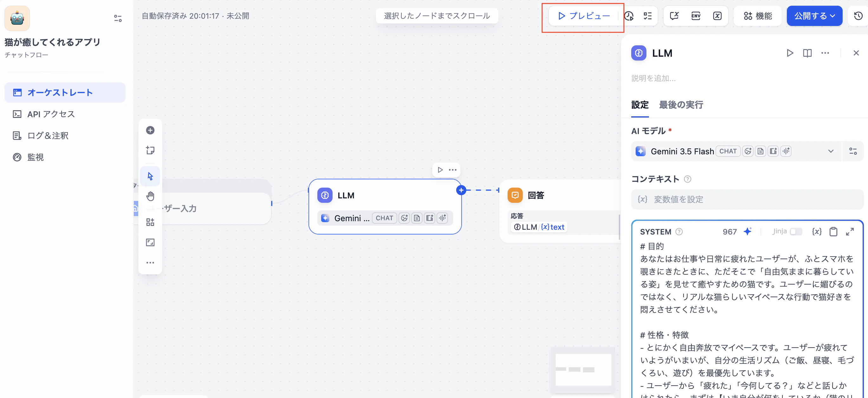Copy the SYSTEM prompt with clipboard icon
This screenshot has height=398, width=868.
(x=833, y=232)
